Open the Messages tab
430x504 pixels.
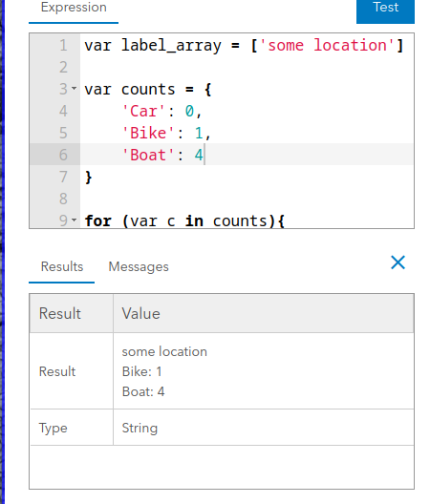pos(139,266)
